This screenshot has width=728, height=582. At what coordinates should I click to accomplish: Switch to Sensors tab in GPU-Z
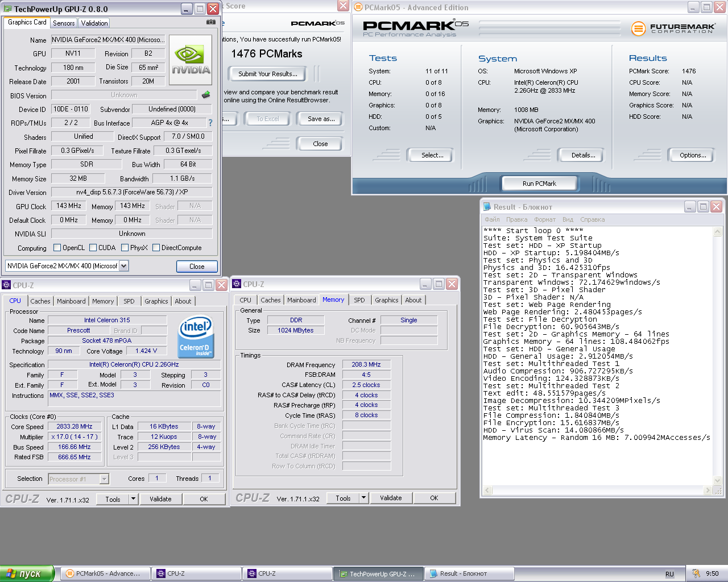click(64, 23)
